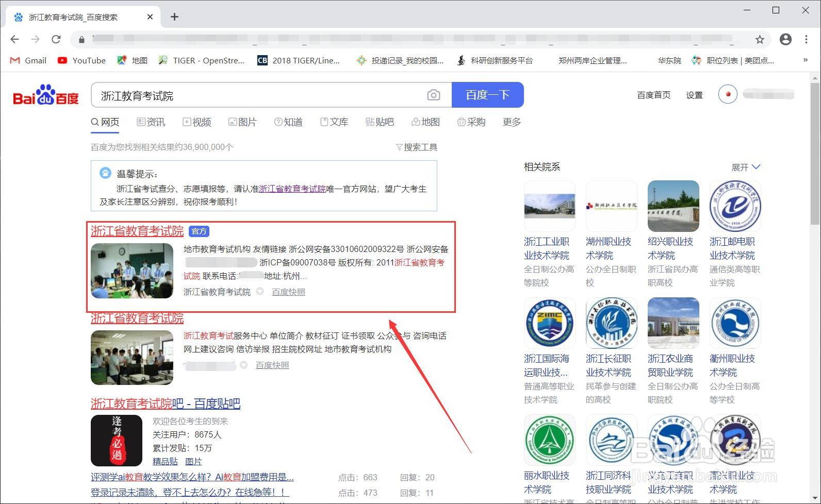821x504 pixels.
Task: Open 科研创新服务平台 bookmark
Action: (x=495, y=60)
